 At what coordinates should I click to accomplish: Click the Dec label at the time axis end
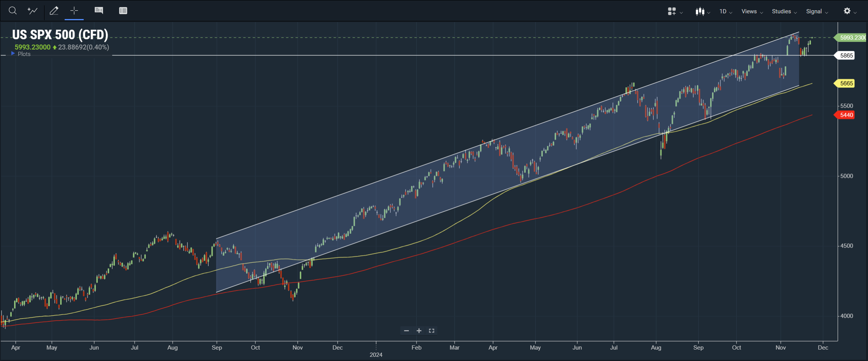823,347
